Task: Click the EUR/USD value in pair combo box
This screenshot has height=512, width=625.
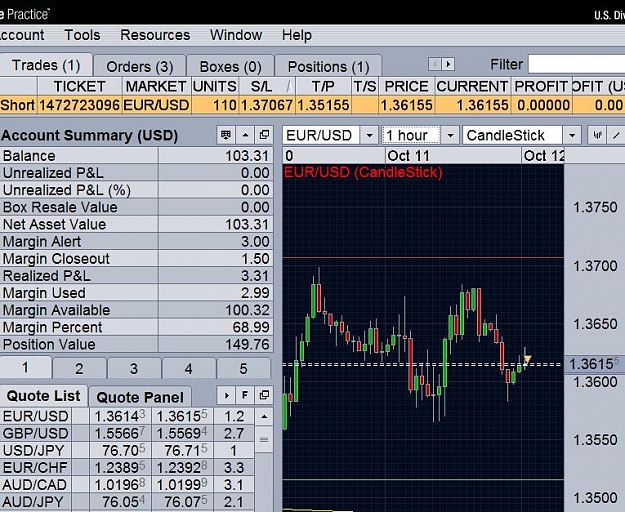Action: [321, 135]
